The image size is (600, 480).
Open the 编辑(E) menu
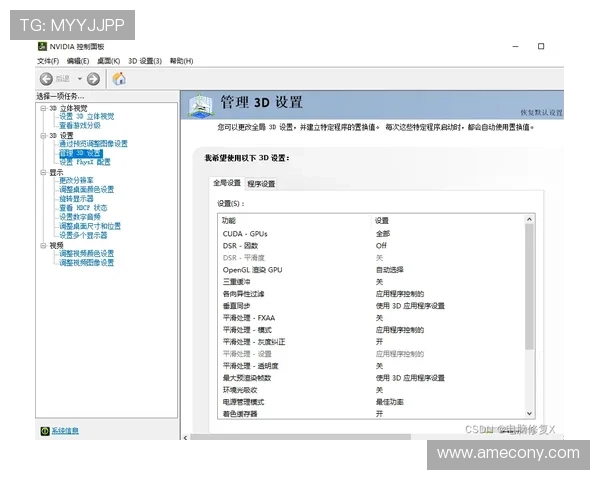click(x=78, y=61)
